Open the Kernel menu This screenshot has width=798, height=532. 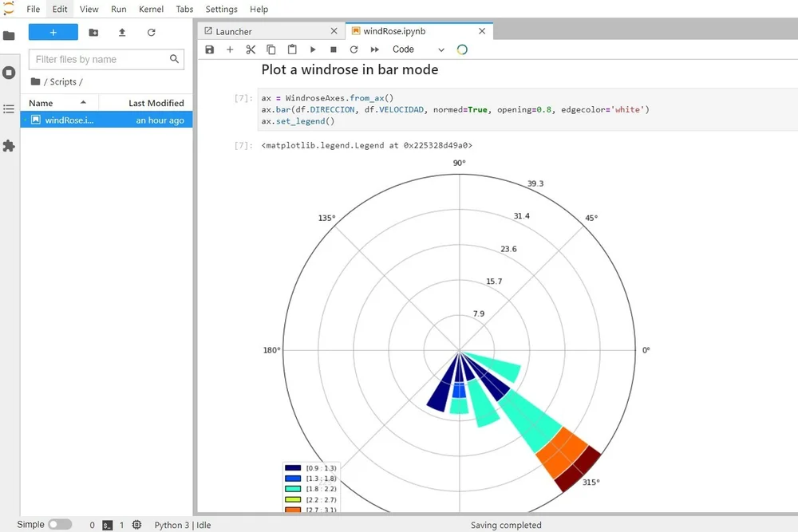pos(151,9)
